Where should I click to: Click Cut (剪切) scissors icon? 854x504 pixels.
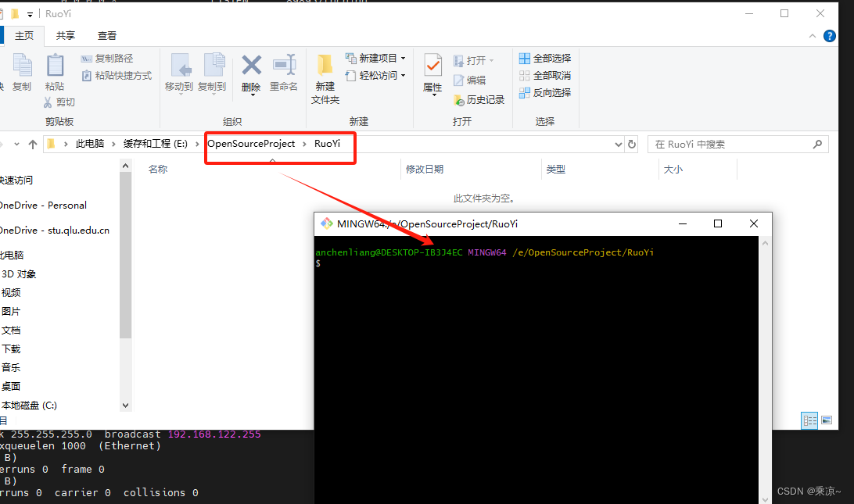click(48, 102)
